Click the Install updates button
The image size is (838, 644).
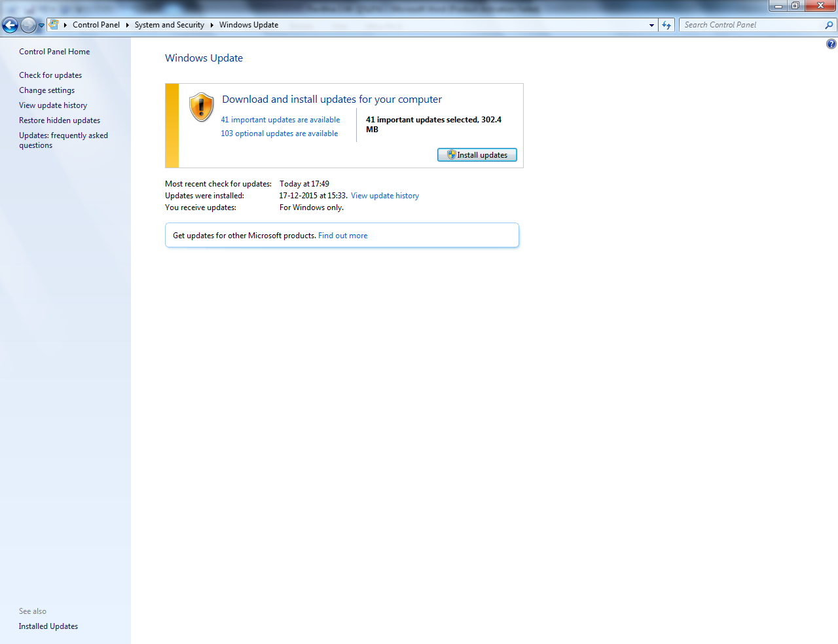click(x=477, y=155)
